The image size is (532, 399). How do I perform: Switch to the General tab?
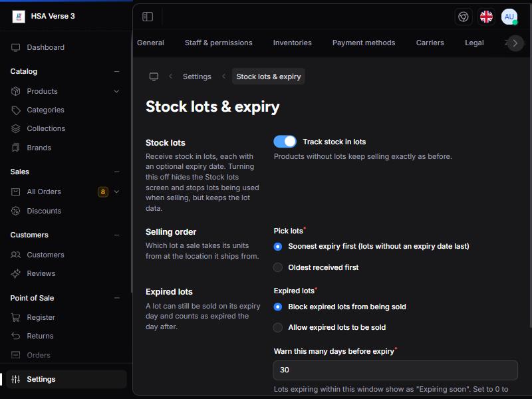[x=150, y=43]
